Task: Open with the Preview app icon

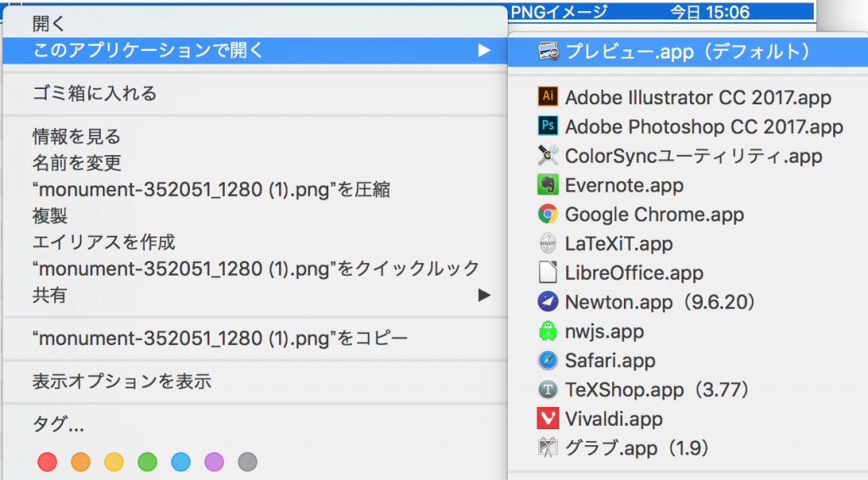Action: [x=548, y=52]
